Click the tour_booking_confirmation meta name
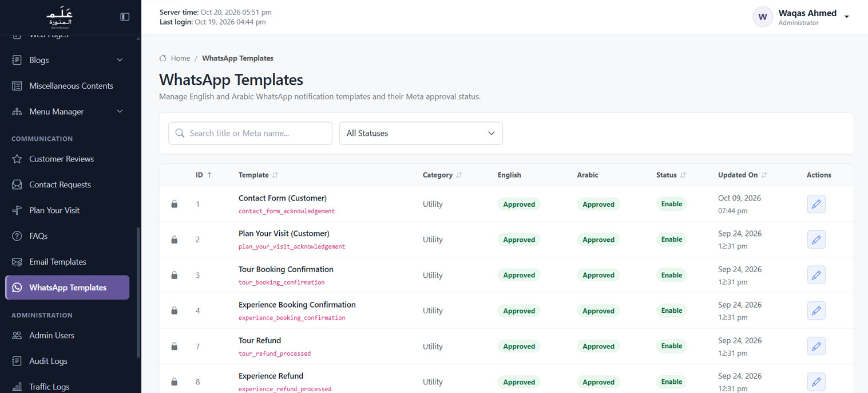Image resolution: width=868 pixels, height=393 pixels. click(x=282, y=282)
